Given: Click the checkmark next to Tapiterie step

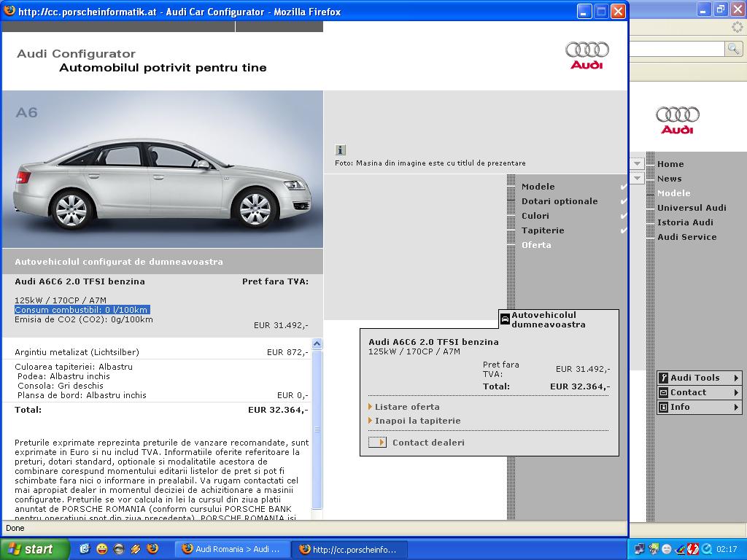Looking at the screenshot, I should (x=624, y=230).
